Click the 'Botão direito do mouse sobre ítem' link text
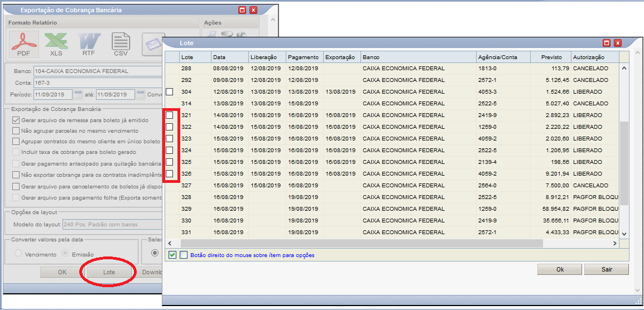This screenshot has height=310, width=644. click(x=252, y=255)
